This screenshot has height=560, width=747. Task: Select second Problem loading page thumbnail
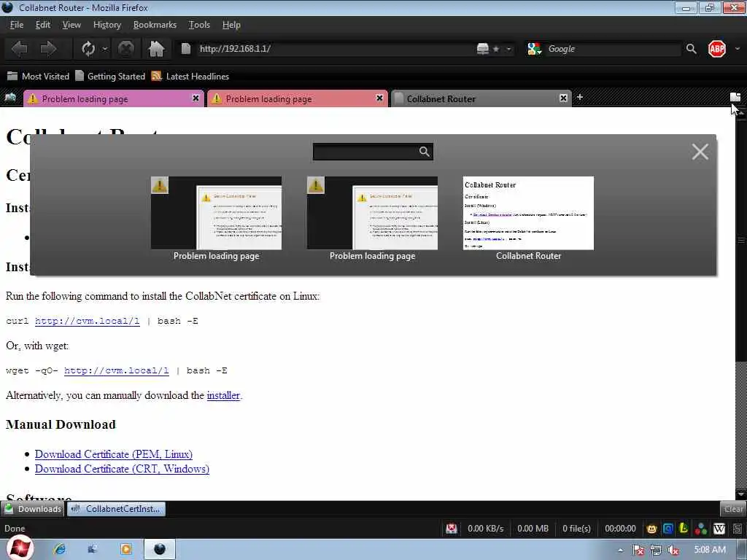pyautogui.click(x=373, y=213)
